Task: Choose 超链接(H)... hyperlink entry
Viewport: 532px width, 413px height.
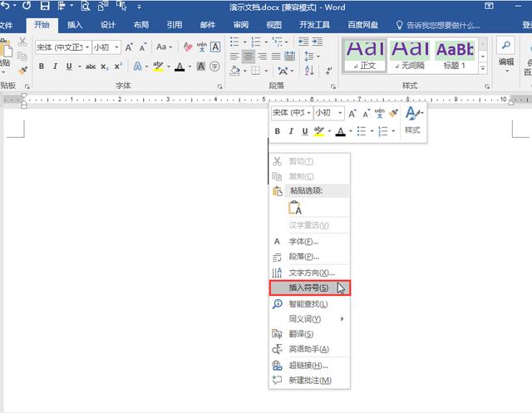Action: coord(308,365)
